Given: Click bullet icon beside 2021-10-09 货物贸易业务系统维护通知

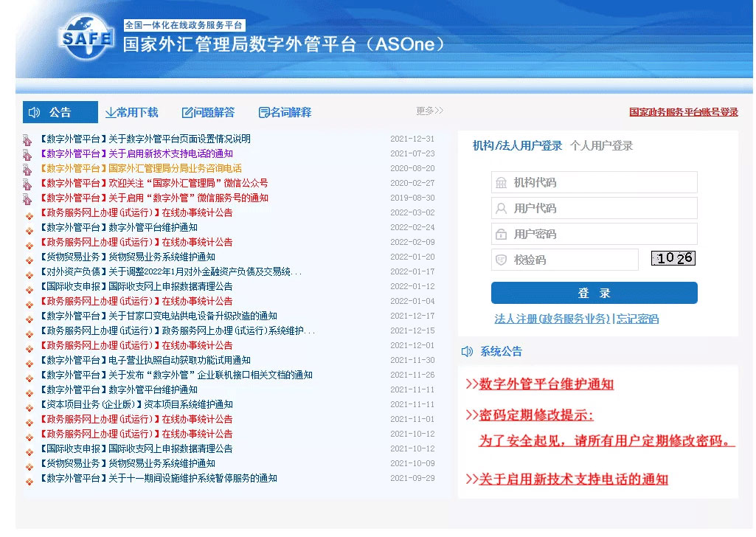Looking at the screenshot, I should tap(30, 467).
